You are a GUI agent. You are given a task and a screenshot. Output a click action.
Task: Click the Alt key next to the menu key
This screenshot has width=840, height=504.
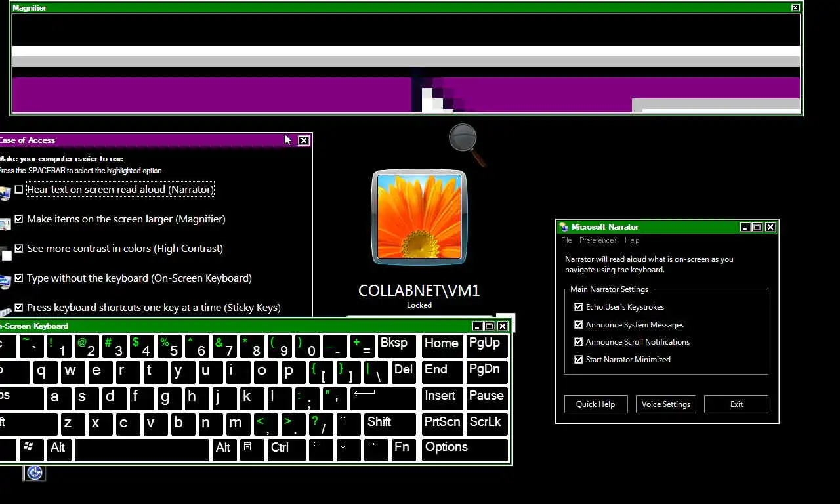[x=224, y=450]
